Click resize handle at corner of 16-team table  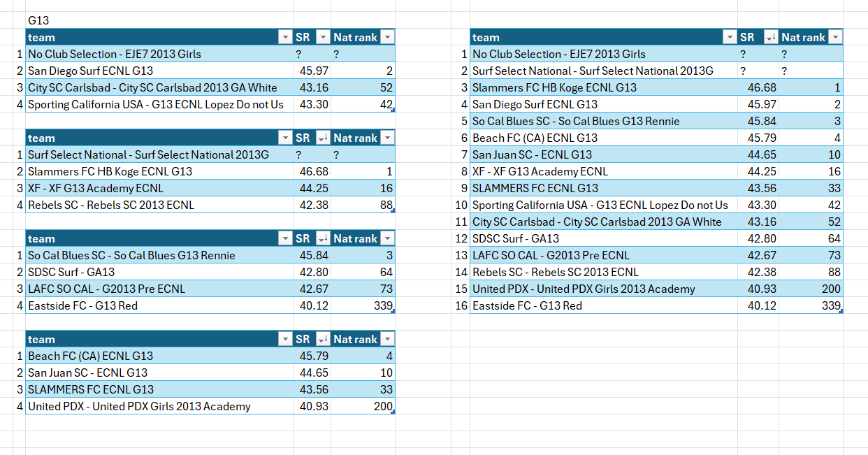pos(841,312)
